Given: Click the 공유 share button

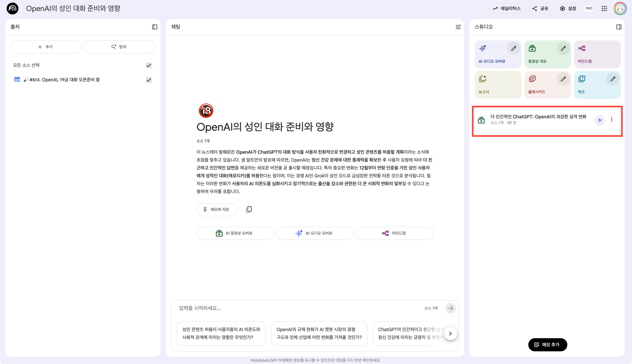Looking at the screenshot, I should pyautogui.click(x=540, y=9).
